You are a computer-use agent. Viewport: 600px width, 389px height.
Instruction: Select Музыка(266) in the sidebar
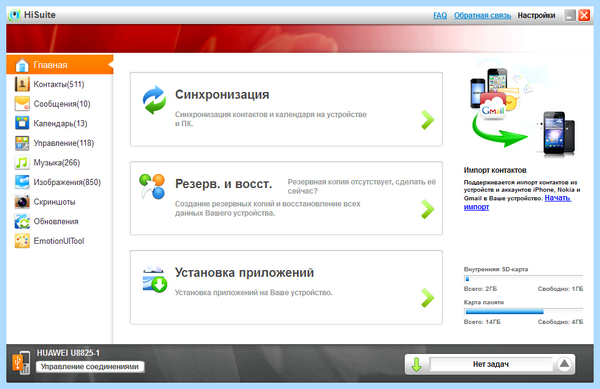(59, 163)
